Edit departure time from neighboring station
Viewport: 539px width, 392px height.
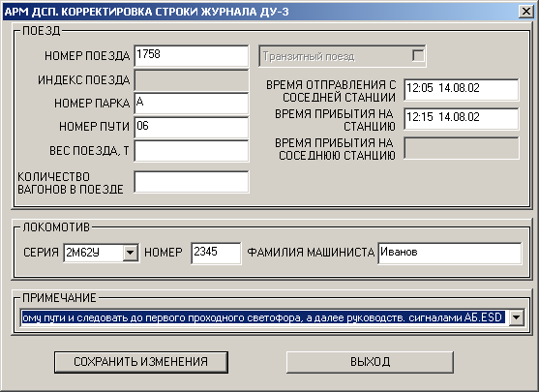pyautogui.click(x=462, y=90)
